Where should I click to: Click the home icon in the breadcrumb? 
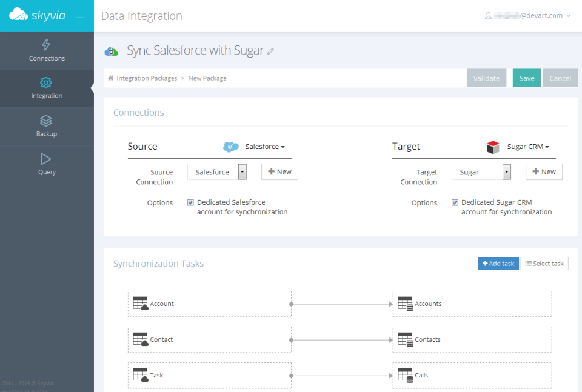point(110,78)
